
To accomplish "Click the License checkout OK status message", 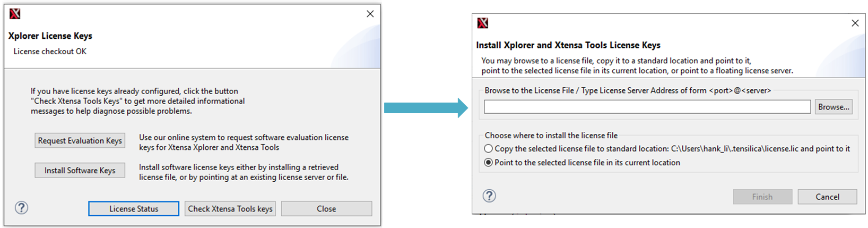I will (50, 52).
